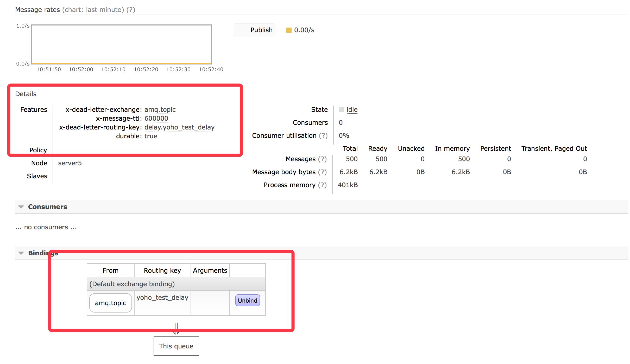630x364 pixels.
Task: Collapse the Bindings section triangle
Action: point(21,253)
